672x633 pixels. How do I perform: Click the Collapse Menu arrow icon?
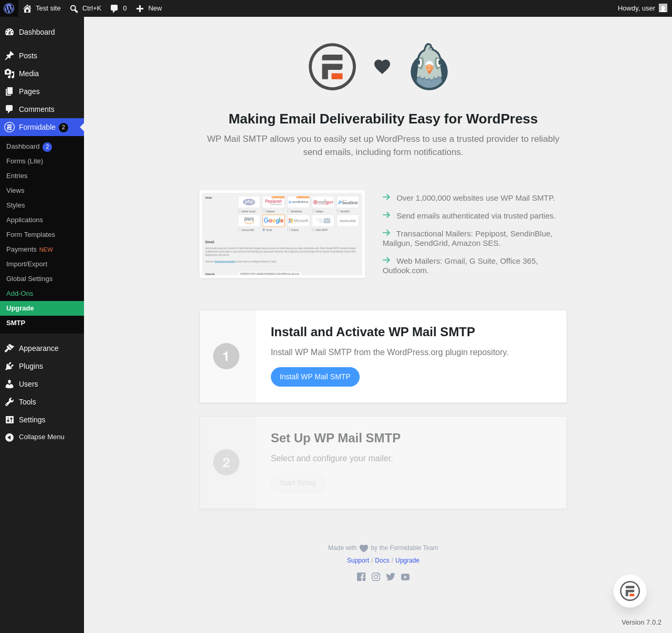(x=9, y=437)
